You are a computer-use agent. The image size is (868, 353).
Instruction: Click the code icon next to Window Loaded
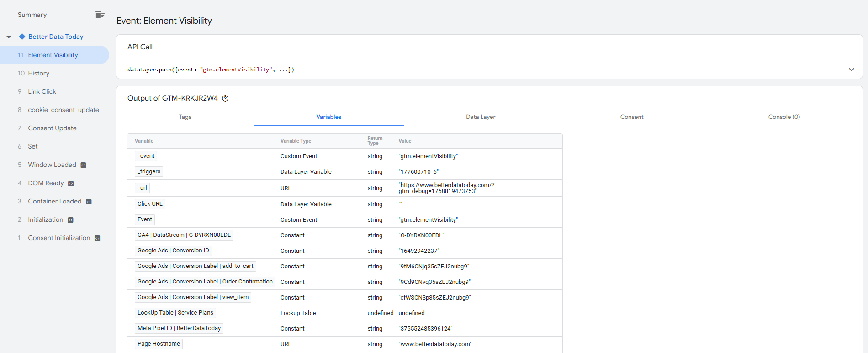tap(84, 165)
